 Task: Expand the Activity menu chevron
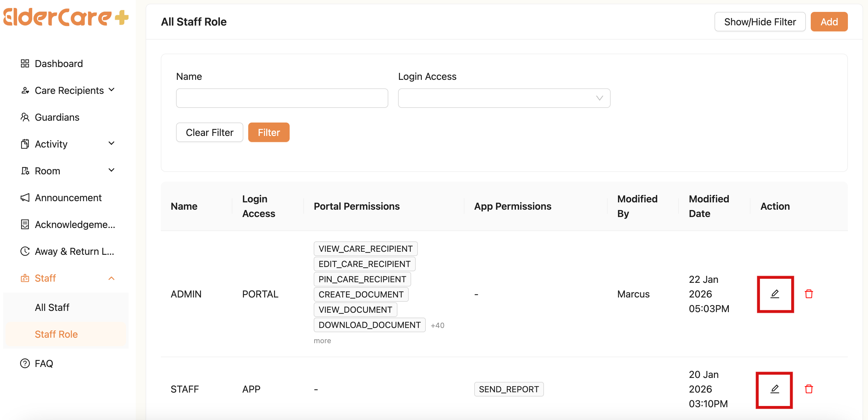(x=111, y=144)
